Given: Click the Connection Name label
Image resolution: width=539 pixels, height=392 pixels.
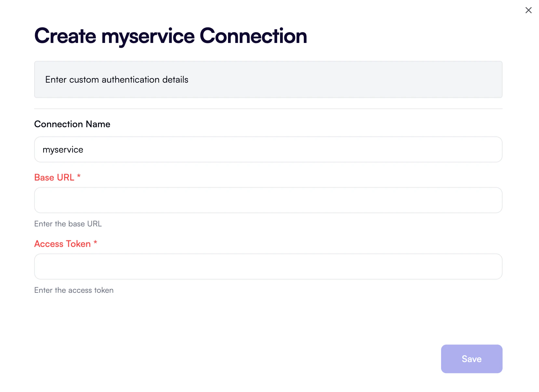Looking at the screenshot, I should point(72,124).
